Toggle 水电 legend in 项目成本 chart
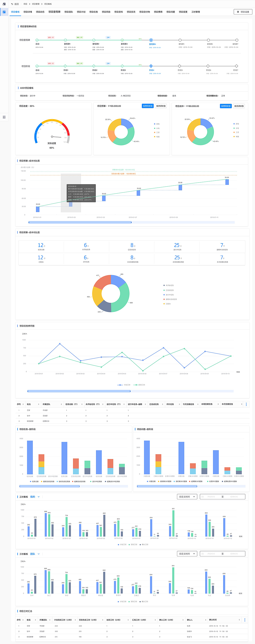Viewport: 255px width, 644px height. [x=236, y=128]
